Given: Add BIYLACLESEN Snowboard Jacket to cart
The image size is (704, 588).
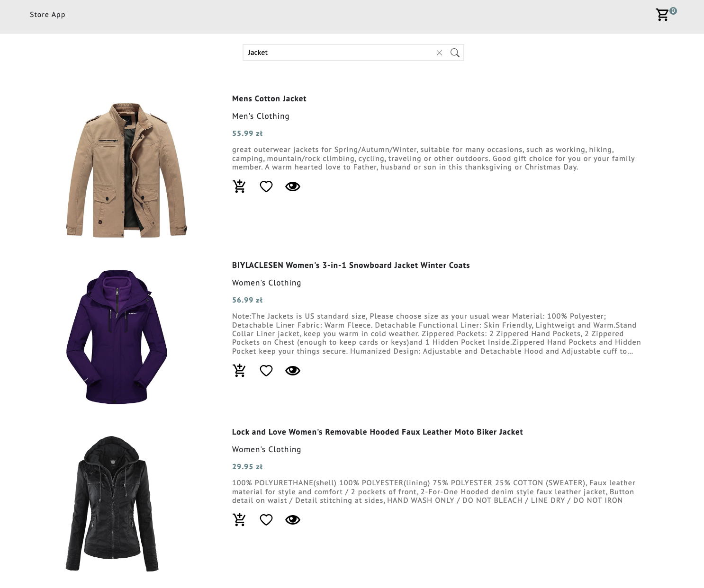Looking at the screenshot, I should click(239, 371).
